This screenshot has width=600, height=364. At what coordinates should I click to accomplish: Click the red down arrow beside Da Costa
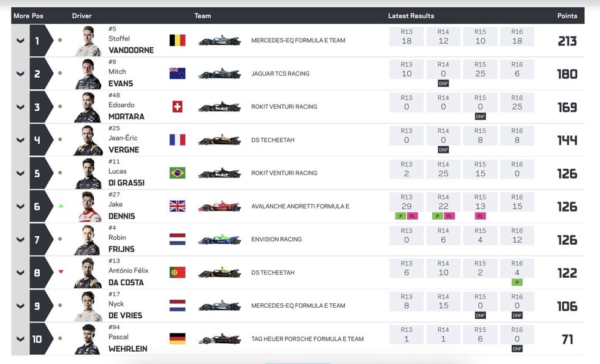(61, 272)
